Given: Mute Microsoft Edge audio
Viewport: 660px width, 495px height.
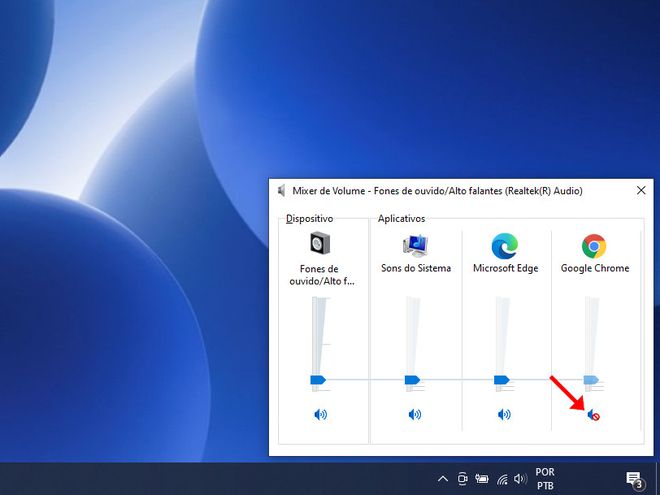Looking at the screenshot, I should coord(504,415).
